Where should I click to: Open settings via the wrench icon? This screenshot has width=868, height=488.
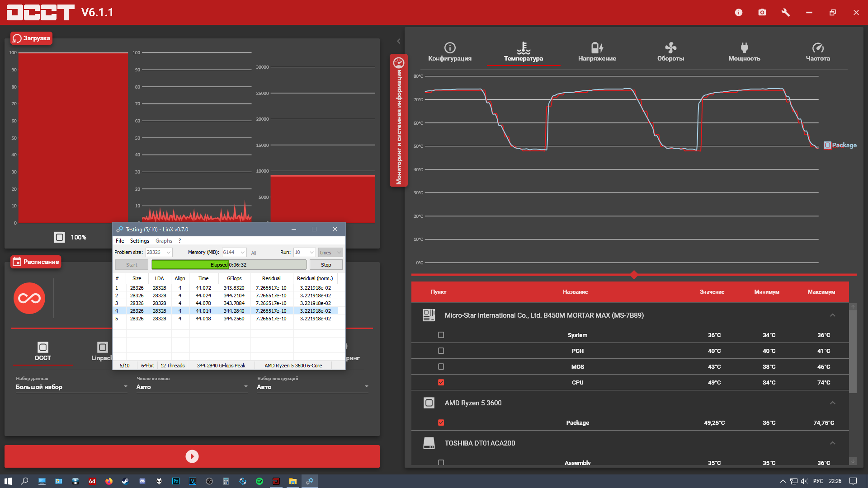tap(786, 13)
